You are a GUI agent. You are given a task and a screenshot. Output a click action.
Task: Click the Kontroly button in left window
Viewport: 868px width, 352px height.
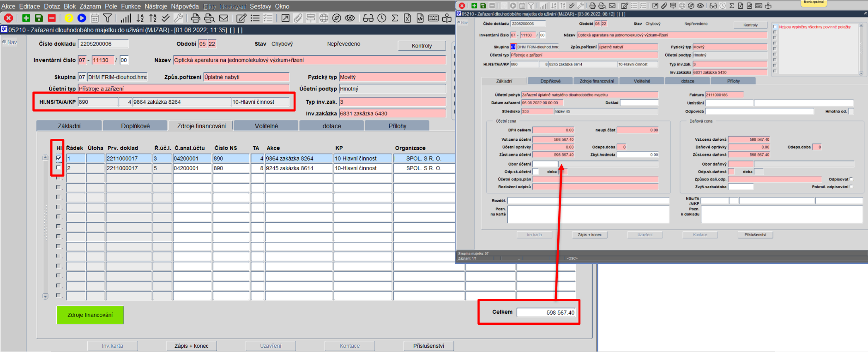(x=422, y=46)
